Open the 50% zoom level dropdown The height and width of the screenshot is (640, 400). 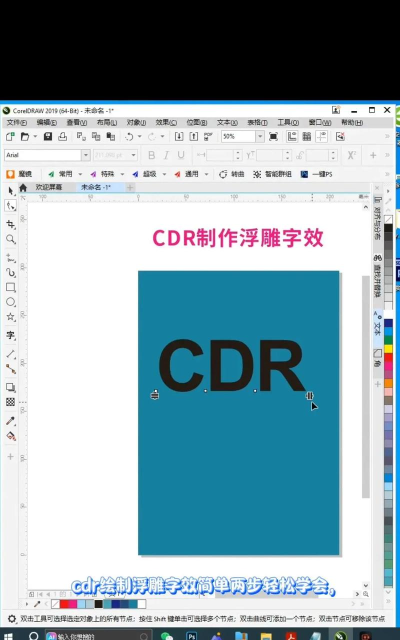pos(260,136)
